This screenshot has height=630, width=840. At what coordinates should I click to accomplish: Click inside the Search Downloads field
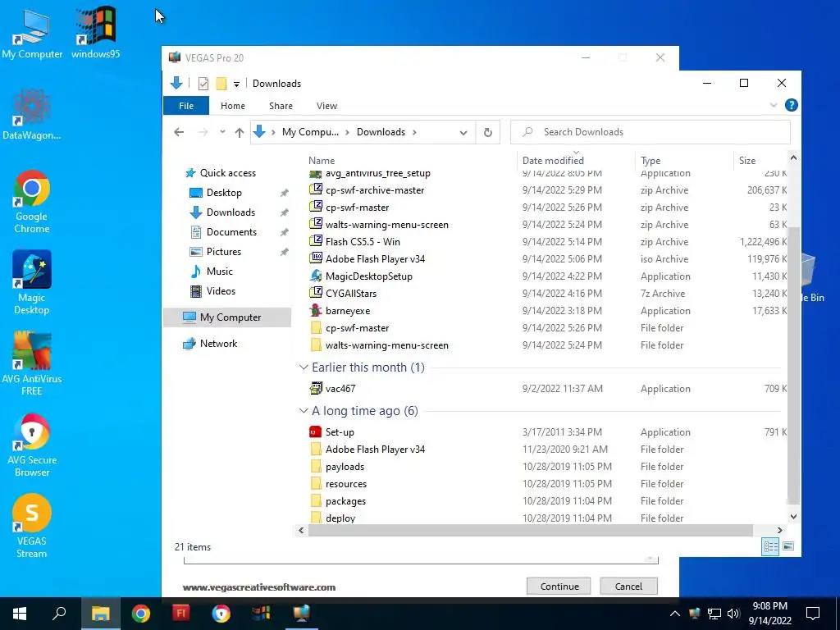pyautogui.click(x=650, y=132)
